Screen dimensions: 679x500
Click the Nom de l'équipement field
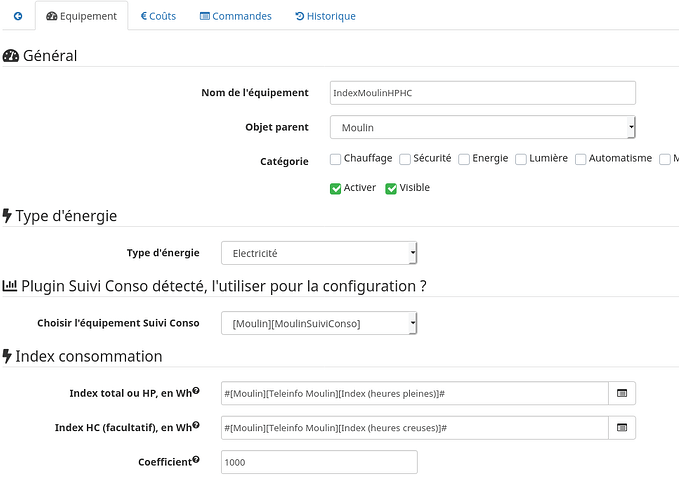pos(482,93)
